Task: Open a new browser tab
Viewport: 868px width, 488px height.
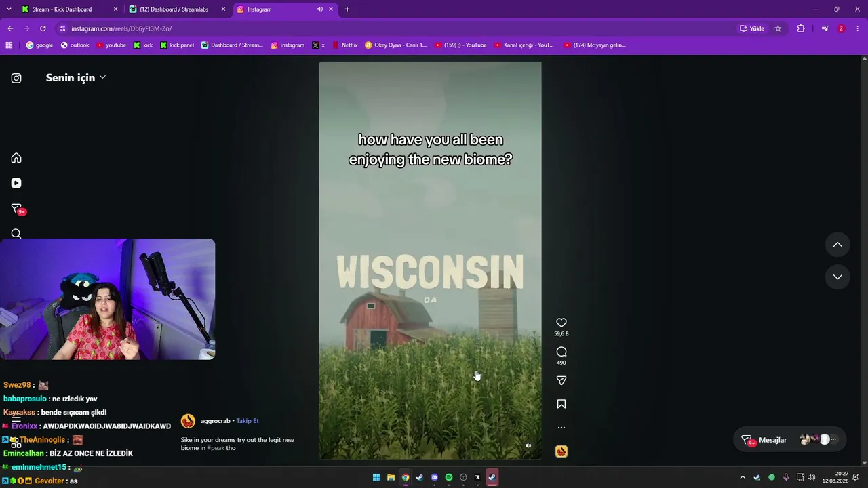Action: point(347,9)
